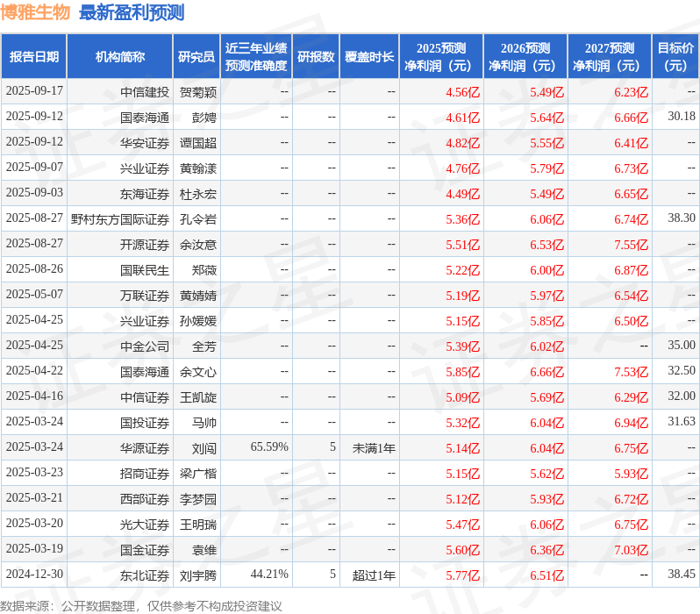Click the 4.56亿 profit value
The width and height of the screenshot is (700, 614).
(462, 92)
